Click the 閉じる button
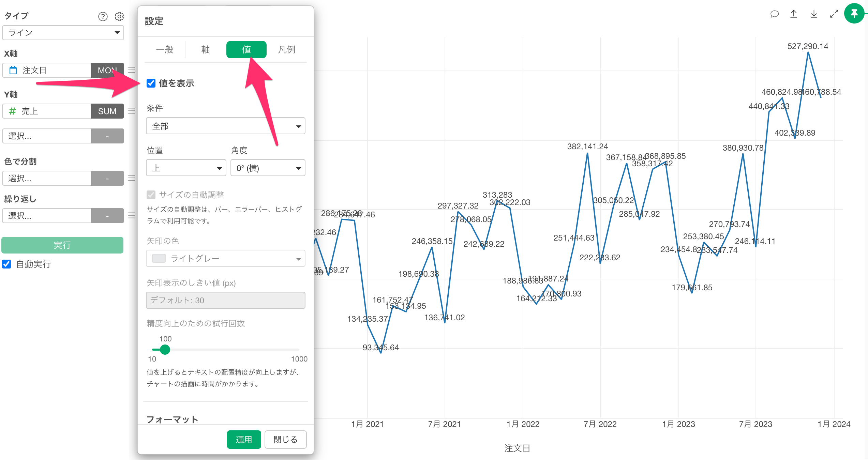The image size is (868, 460). [285, 440]
